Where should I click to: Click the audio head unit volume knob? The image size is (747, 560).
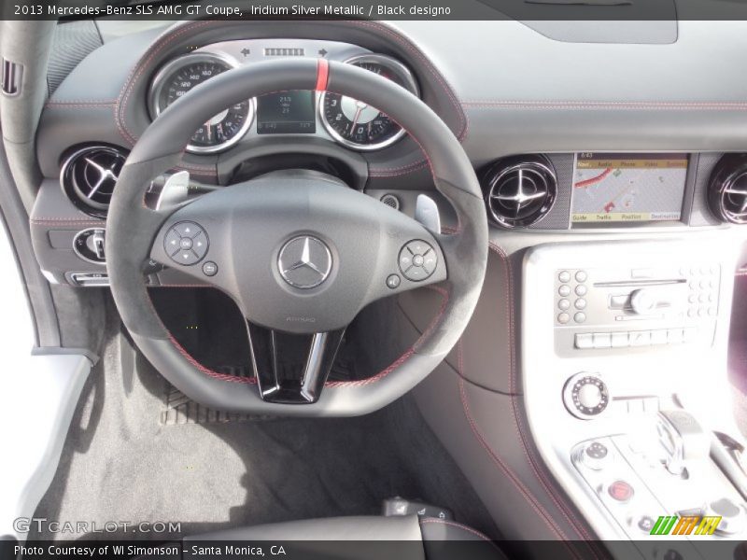[641, 301]
